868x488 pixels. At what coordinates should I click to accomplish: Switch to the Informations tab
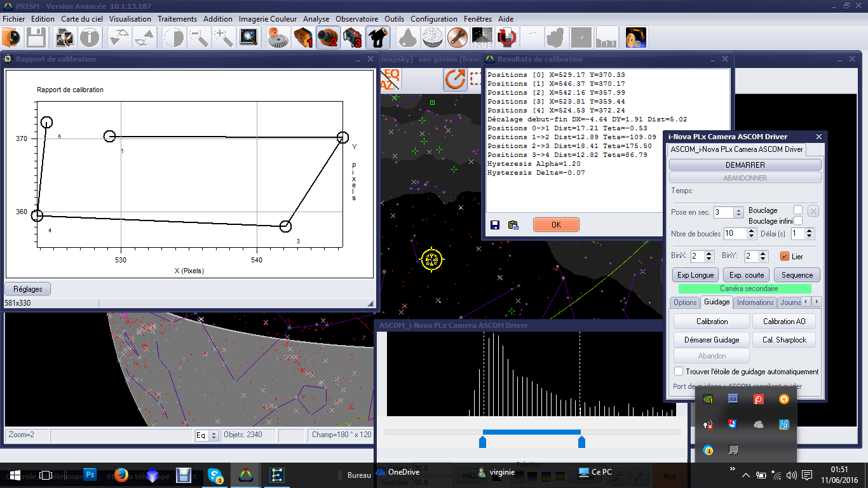pos(755,302)
